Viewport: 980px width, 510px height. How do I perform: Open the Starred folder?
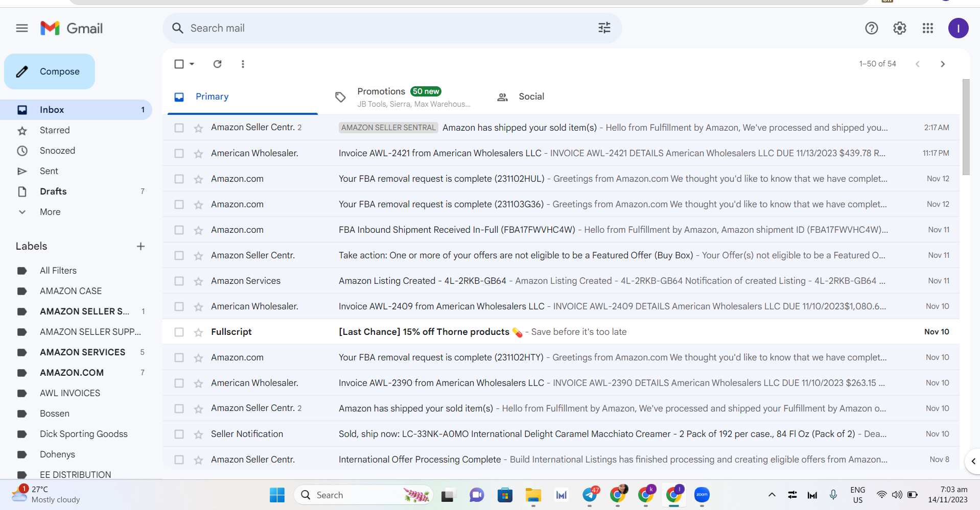click(76, 130)
